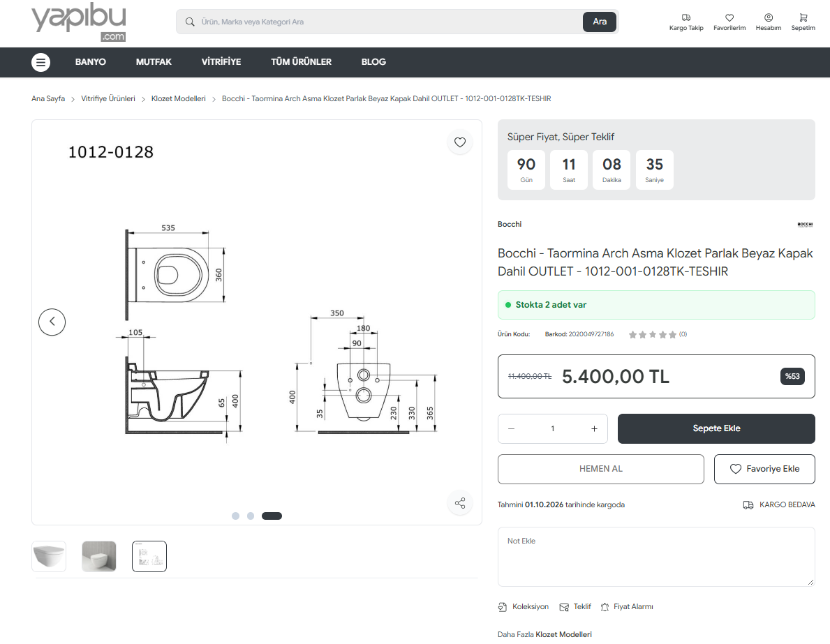Click the quantity input field
This screenshot has width=830, height=644.
click(x=553, y=428)
